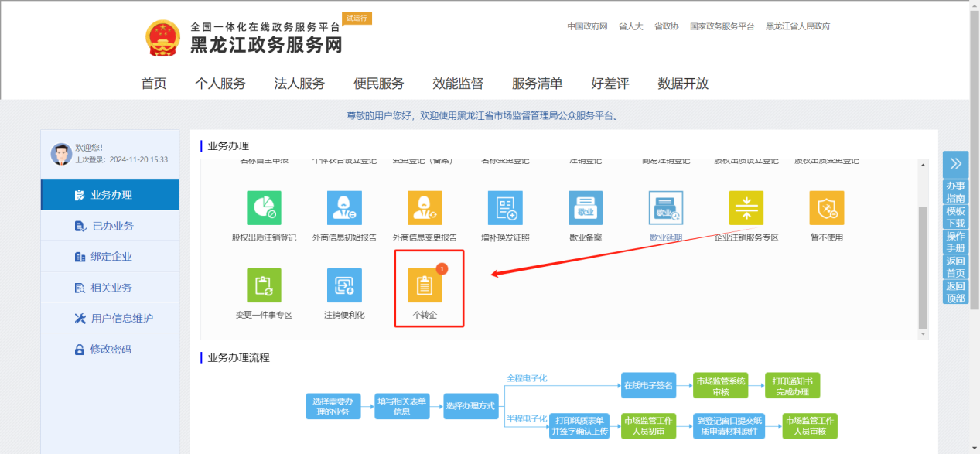Click the 办事指南 side button

point(955,191)
